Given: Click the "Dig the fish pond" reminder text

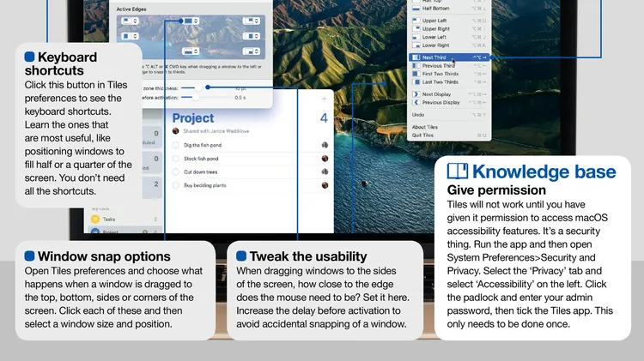Looking at the screenshot, I should pos(203,145).
